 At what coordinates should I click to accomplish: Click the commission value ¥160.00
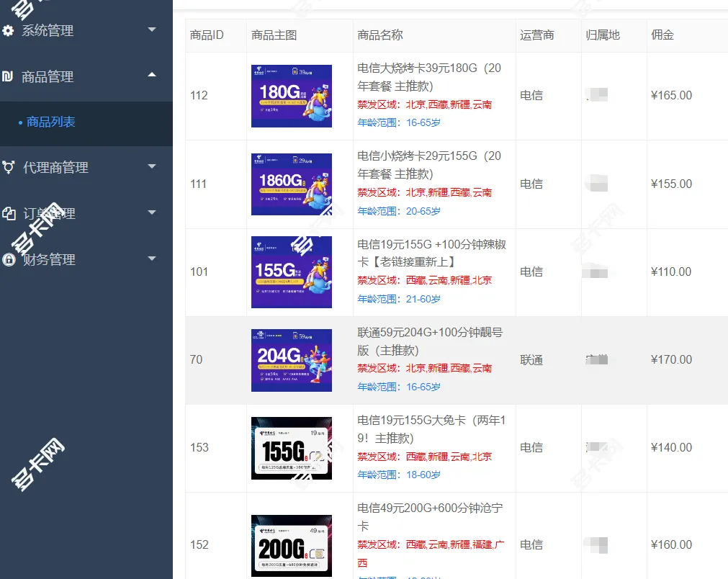coord(671,544)
